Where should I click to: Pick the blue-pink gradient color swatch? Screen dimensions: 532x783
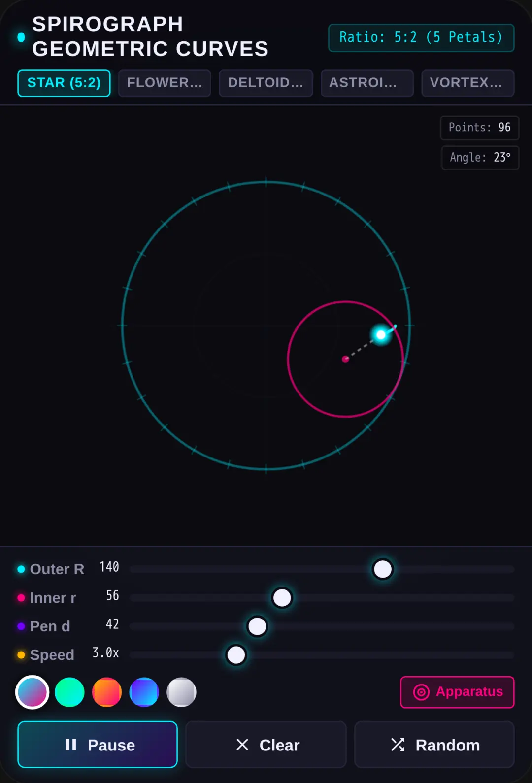[33, 692]
